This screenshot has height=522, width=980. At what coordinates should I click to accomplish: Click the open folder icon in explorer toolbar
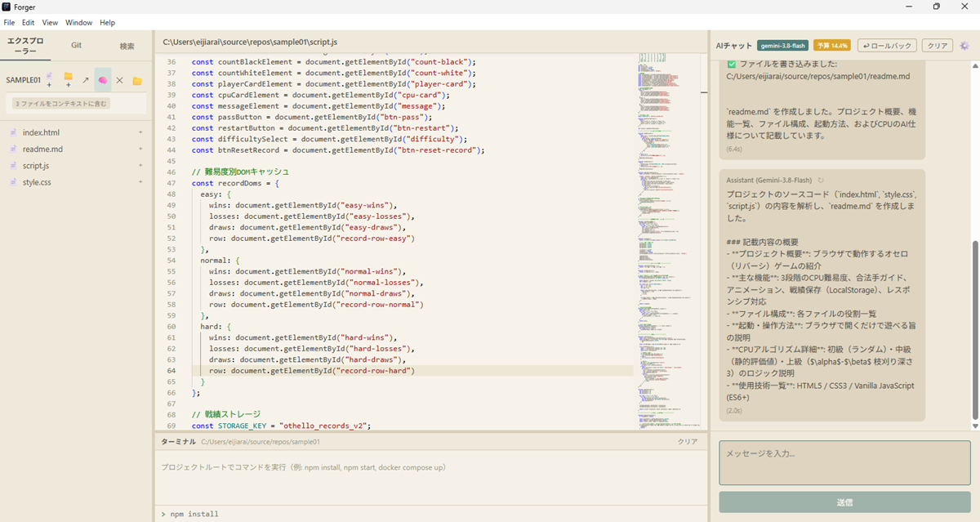tap(137, 80)
